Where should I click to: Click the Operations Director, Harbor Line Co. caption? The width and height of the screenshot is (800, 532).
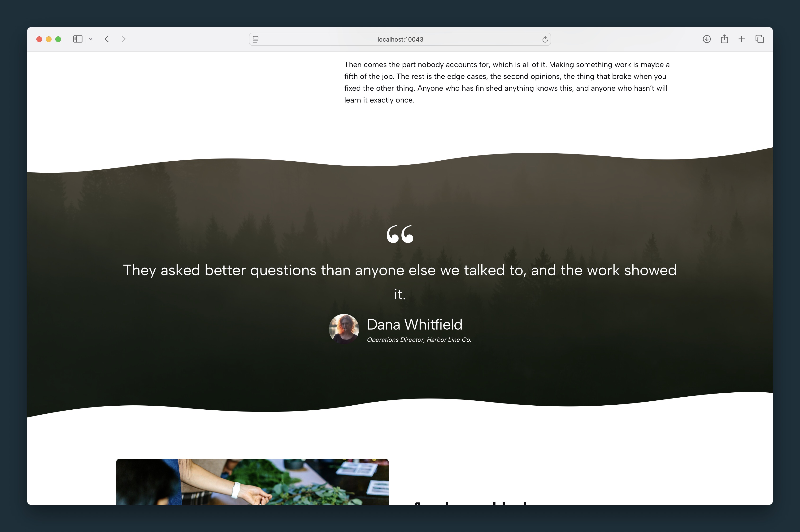[x=419, y=340]
